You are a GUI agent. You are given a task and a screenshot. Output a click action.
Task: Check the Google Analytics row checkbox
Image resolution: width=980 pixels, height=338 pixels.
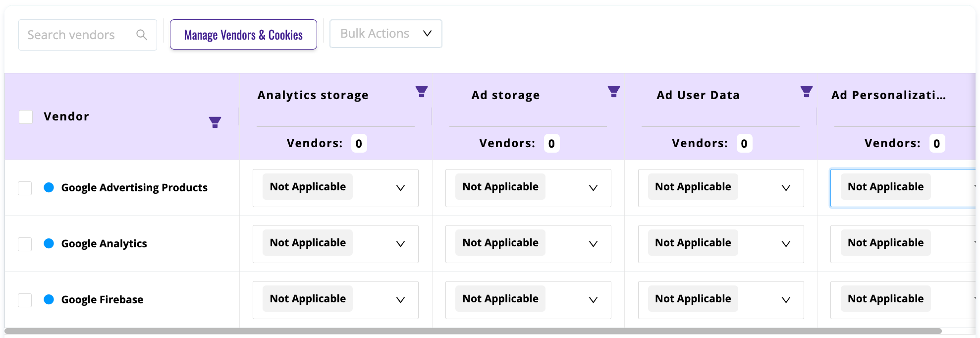click(25, 244)
